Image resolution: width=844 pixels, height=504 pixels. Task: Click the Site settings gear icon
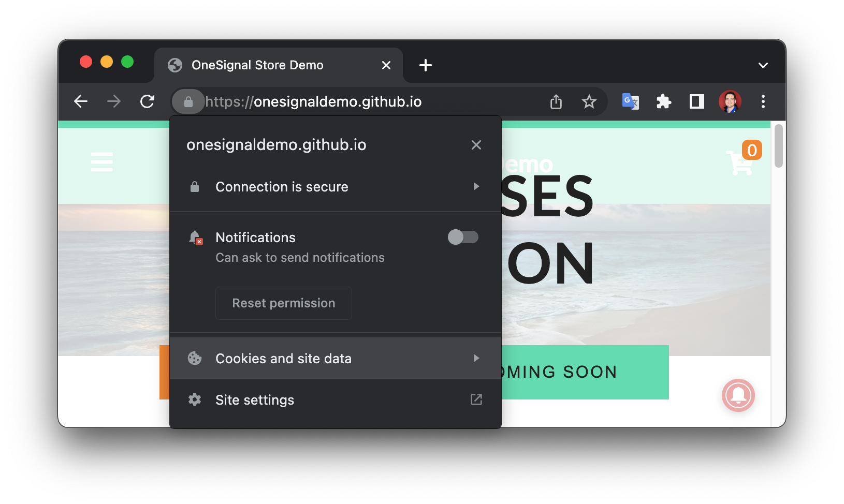(x=195, y=399)
